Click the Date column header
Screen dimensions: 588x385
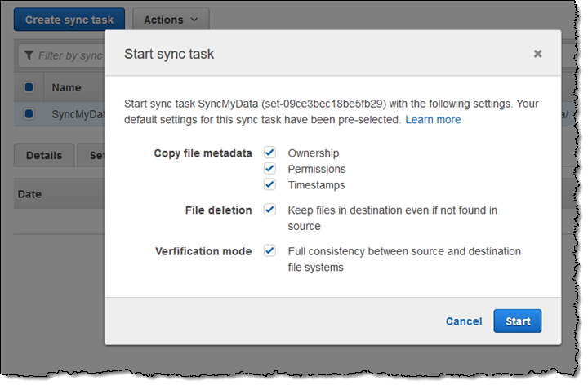pyautogui.click(x=30, y=194)
